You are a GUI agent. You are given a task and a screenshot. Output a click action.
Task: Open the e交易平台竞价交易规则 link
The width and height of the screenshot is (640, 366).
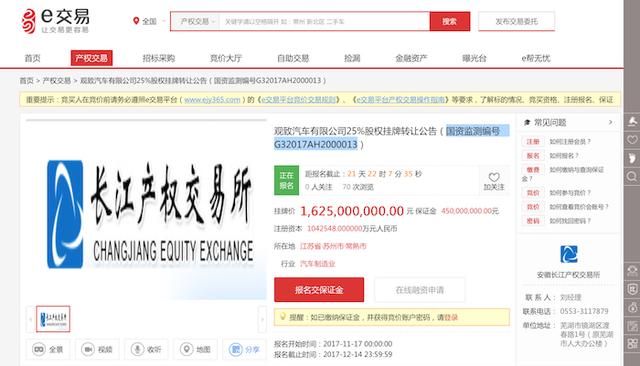pos(298,100)
